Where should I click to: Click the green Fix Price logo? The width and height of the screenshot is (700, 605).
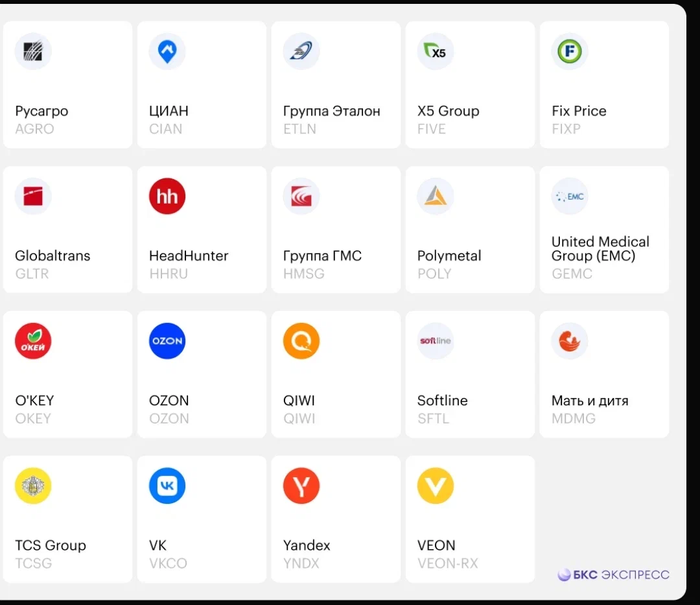[570, 51]
